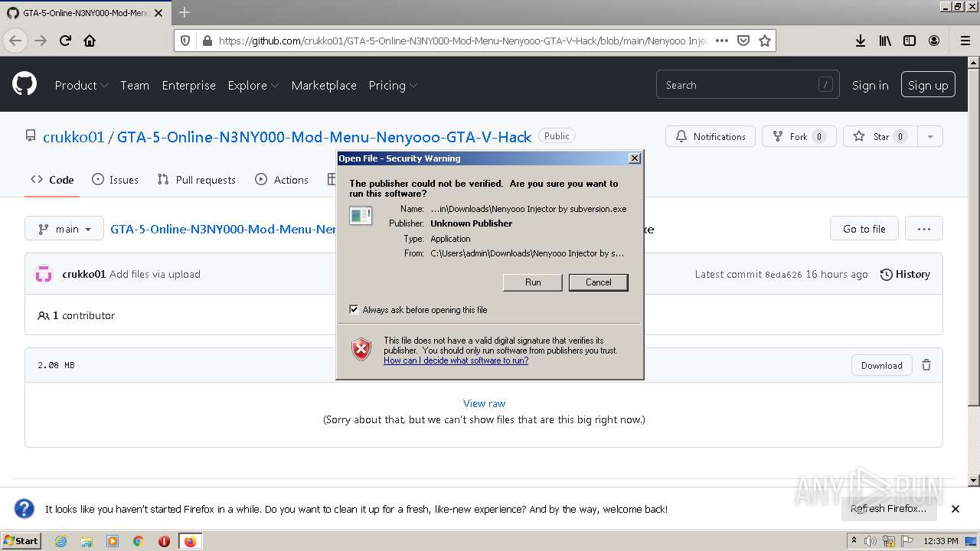Open the Actions tab
This screenshot has width=980, height=551.
coord(282,180)
